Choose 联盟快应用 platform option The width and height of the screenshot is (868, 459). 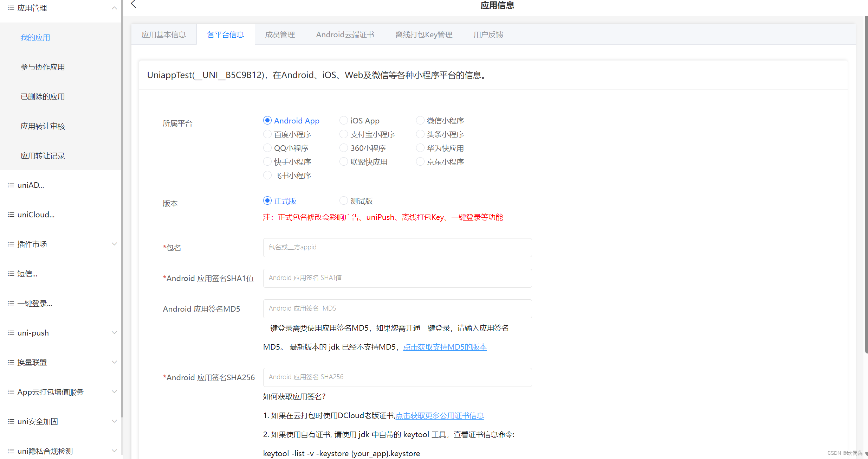point(344,162)
